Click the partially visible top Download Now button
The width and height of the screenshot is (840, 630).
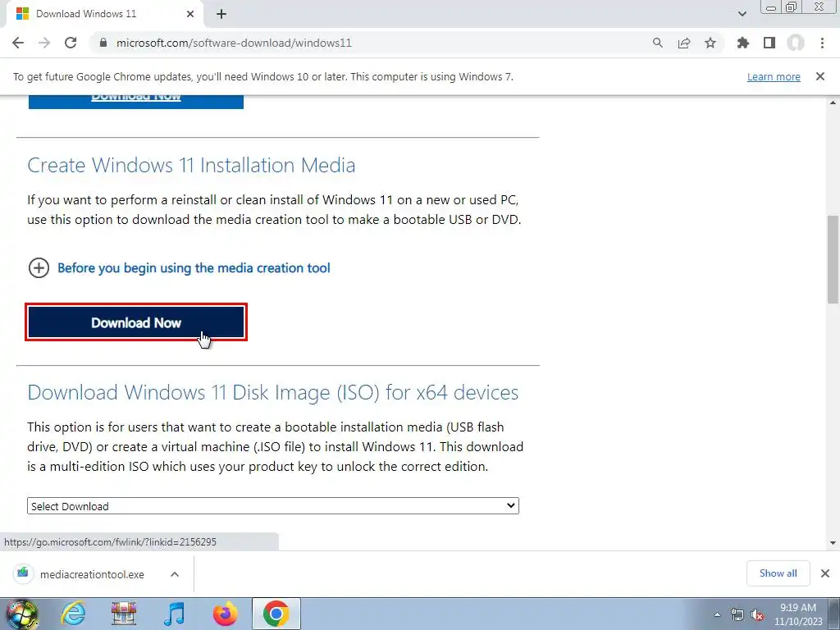point(136,102)
